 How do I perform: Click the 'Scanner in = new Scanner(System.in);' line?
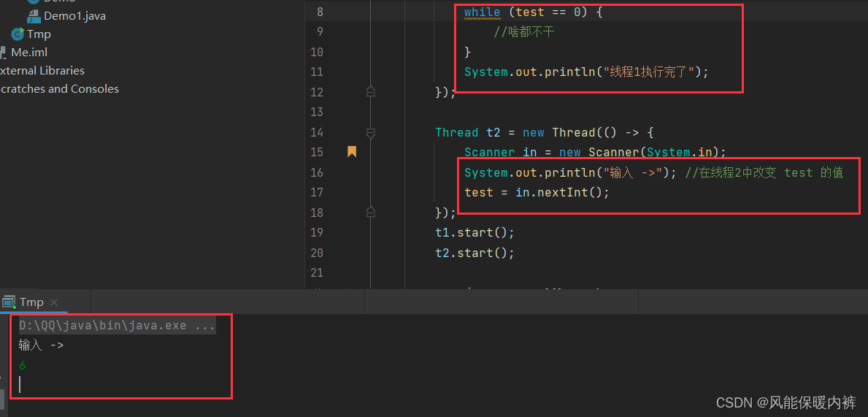pos(595,153)
